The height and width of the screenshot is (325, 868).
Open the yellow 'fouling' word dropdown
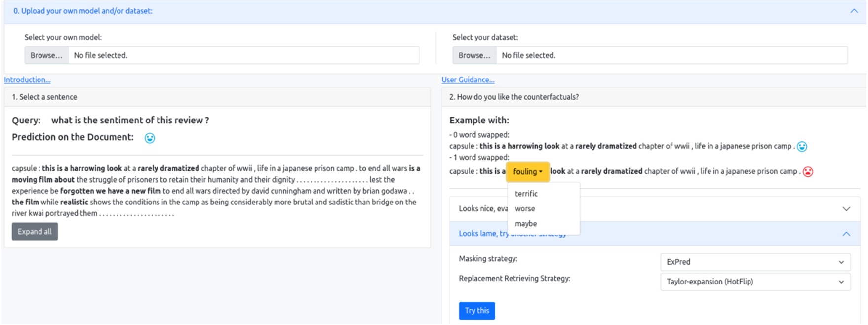[x=527, y=171]
